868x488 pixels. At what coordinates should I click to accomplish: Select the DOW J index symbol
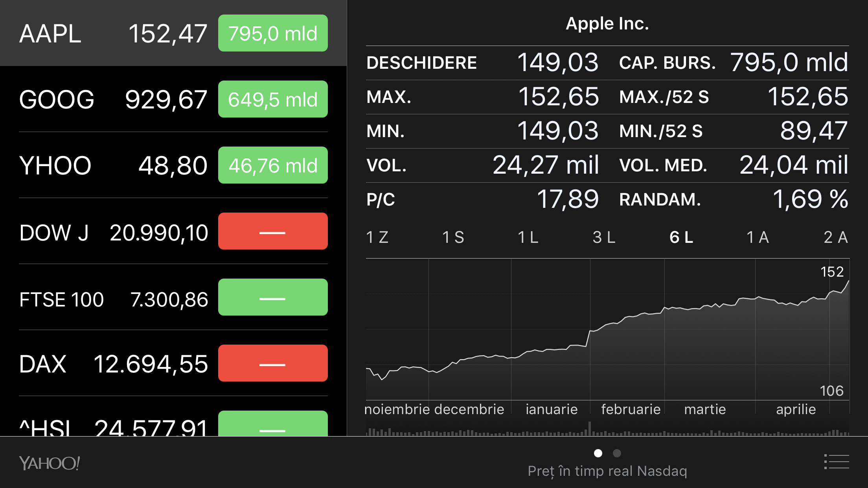point(54,233)
